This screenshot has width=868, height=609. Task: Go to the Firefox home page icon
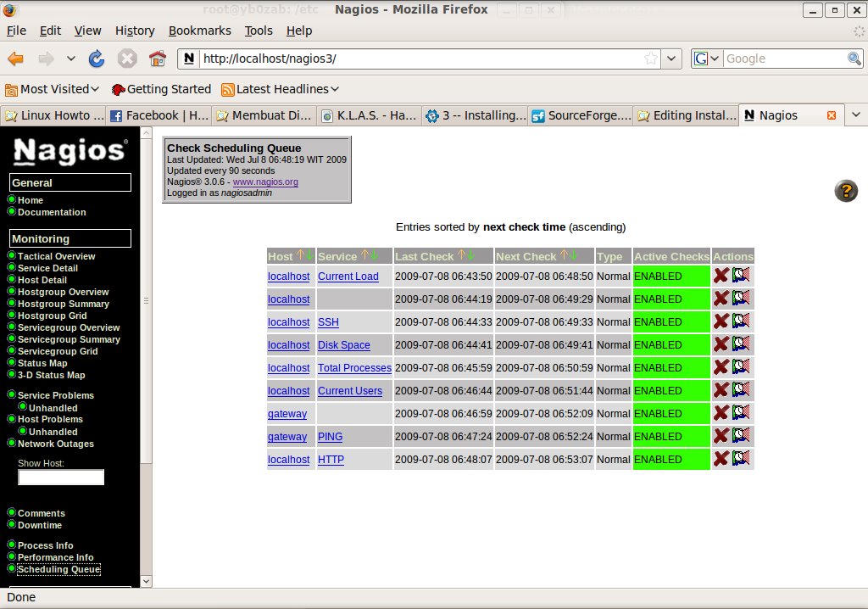(x=157, y=59)
